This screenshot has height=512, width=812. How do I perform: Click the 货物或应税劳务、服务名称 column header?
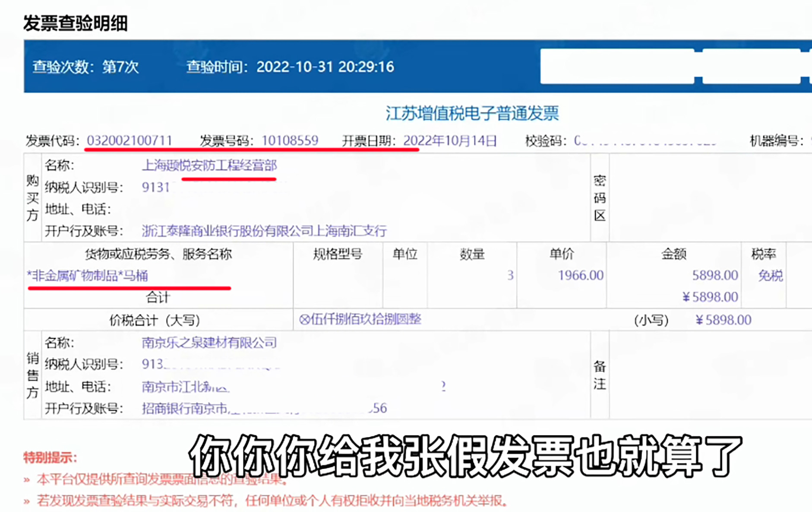coord(158,254)
